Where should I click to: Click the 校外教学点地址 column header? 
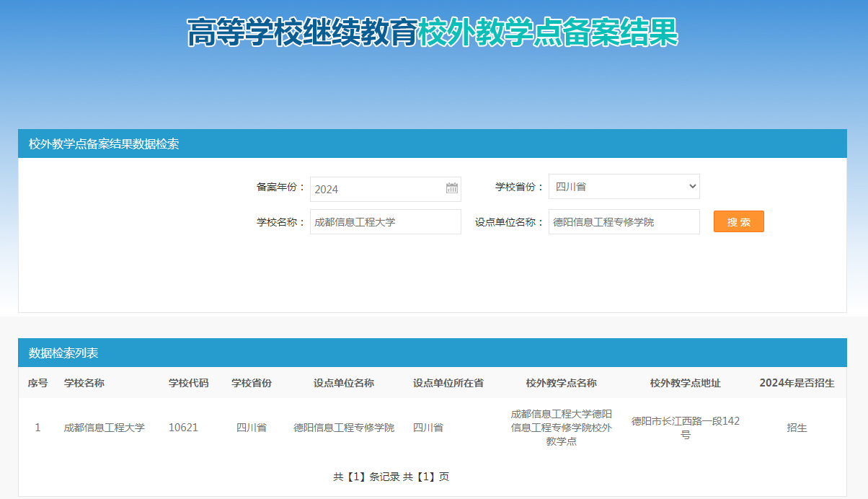point(685,383)
